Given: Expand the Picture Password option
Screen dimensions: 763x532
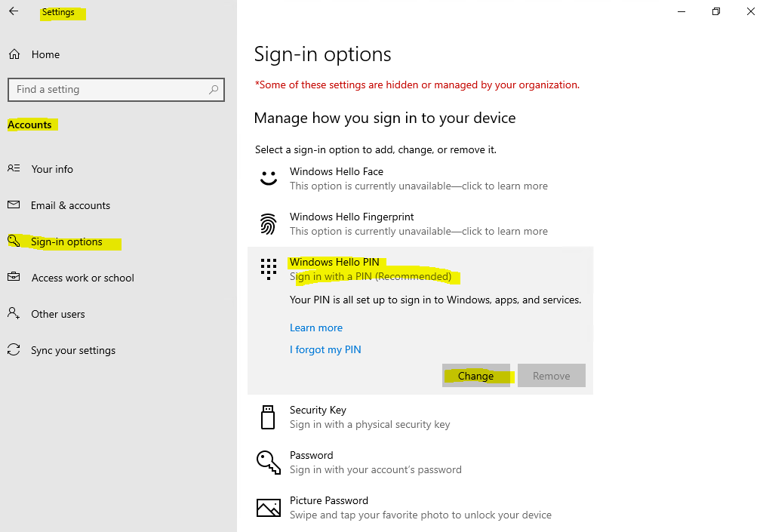Looking at the screenshot, I should click(x=420, y=508).
